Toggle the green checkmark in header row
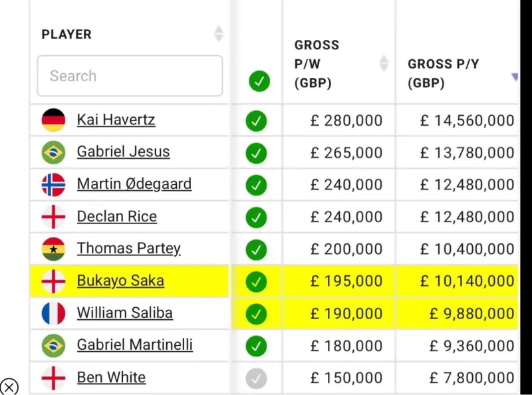This screenshot has height=395, width=532. (259, 81)
